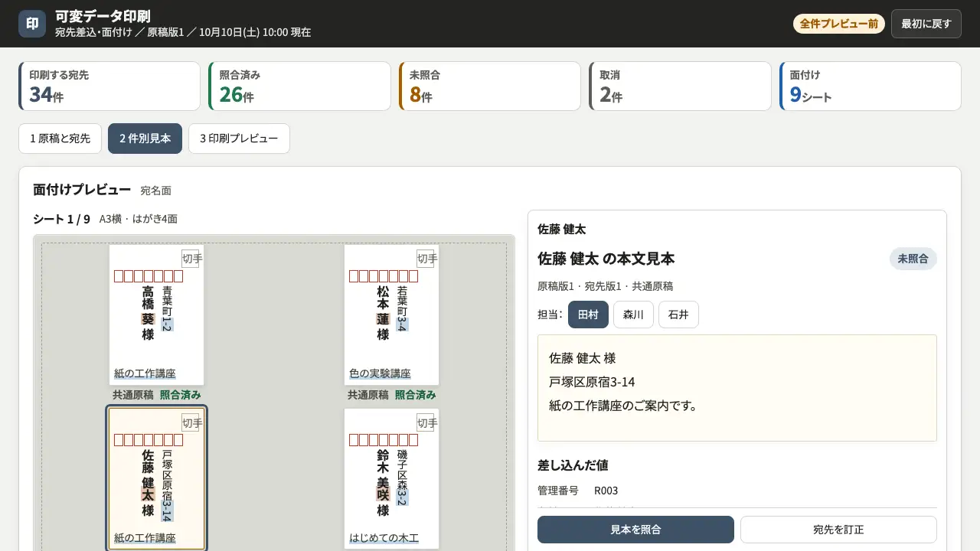Click 色の実験講座 text on 松本 蓮 card
The height and width of the screenshot is (551, 980).
pyautogui.click(x=380, y=374)
